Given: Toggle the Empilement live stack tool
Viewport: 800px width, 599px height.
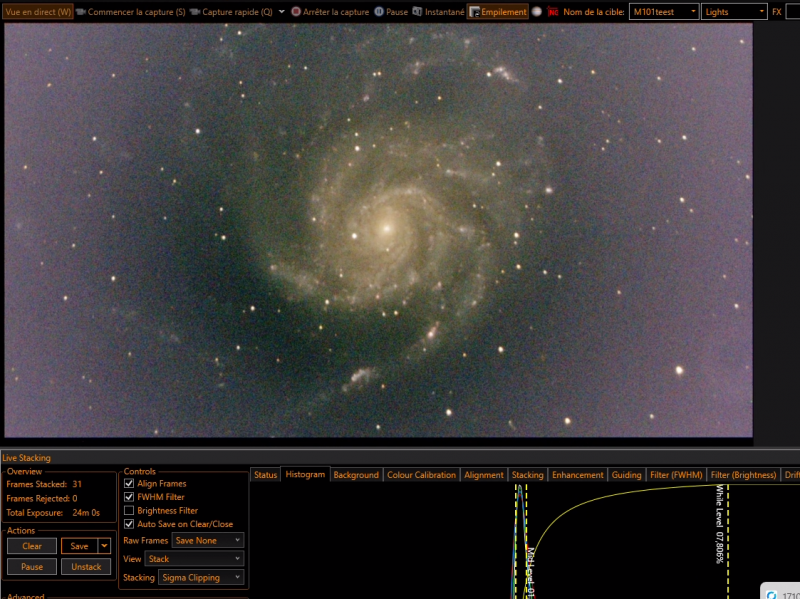Looking at the screenshot, I should pos(498,12).
